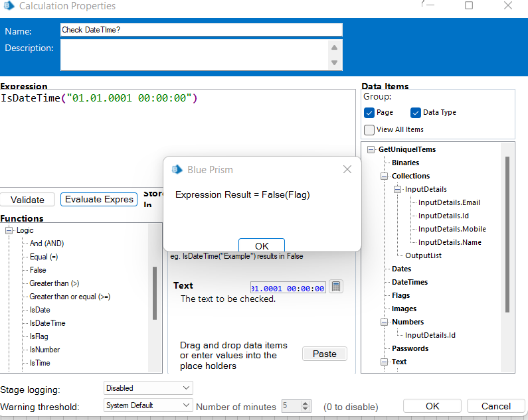This screenshot has width=528, height=420.
Task: Toggle the Page group checkbox
Action: pos(370,113)
